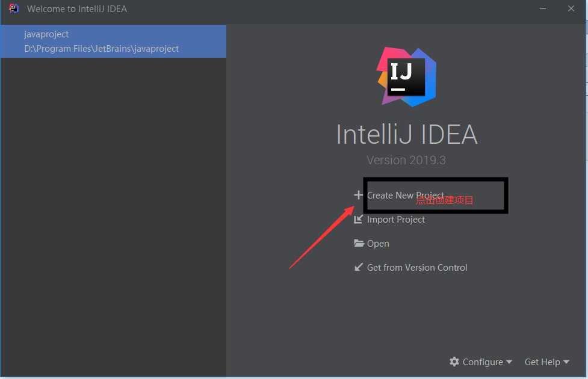Viewport: 588px width, 379px height.
Task: Click the Create New Project link
Action: [x=406, y=196]
